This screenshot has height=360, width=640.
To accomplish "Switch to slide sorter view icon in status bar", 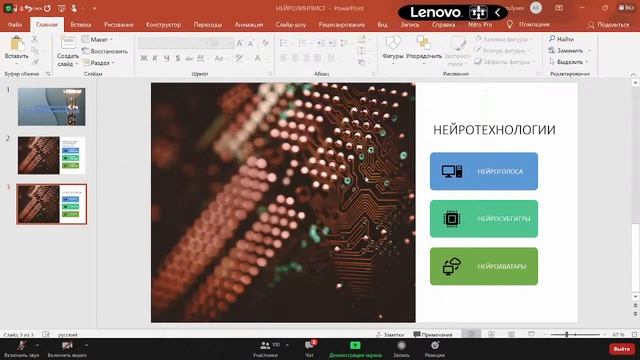I will point(491,334).
